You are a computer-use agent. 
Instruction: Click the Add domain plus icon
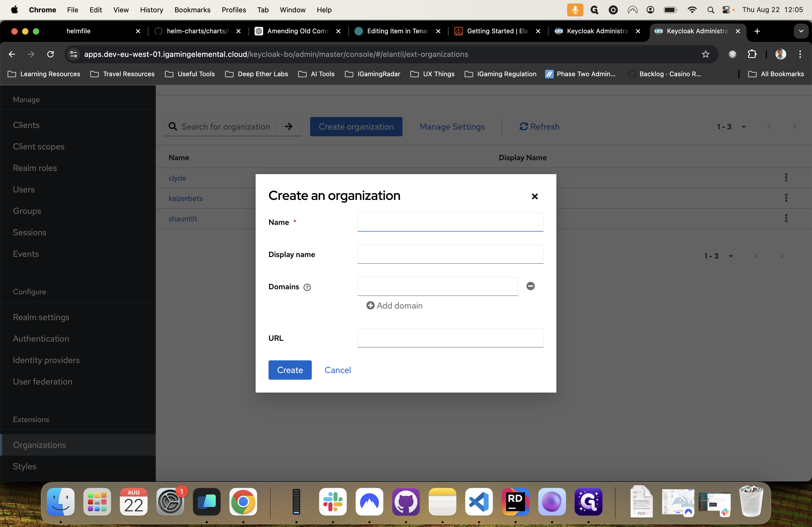(370, 305)
